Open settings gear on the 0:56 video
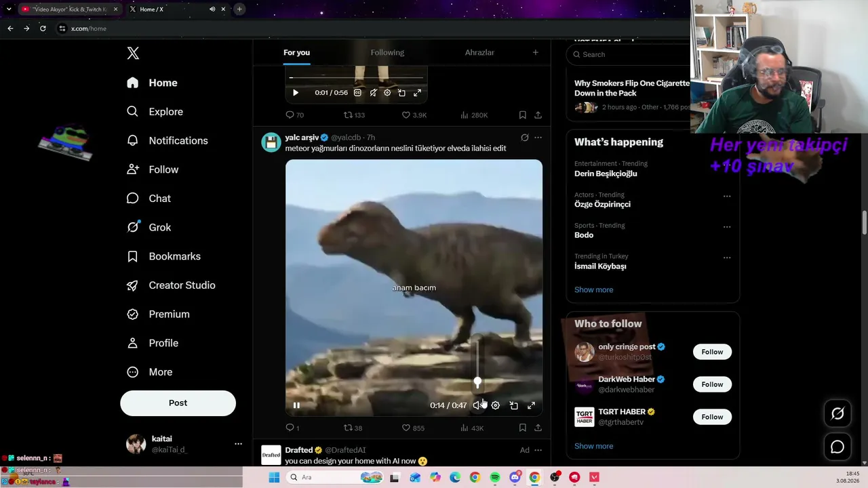The width and height of the screenshot is (868, 488). tap(387, 93)
